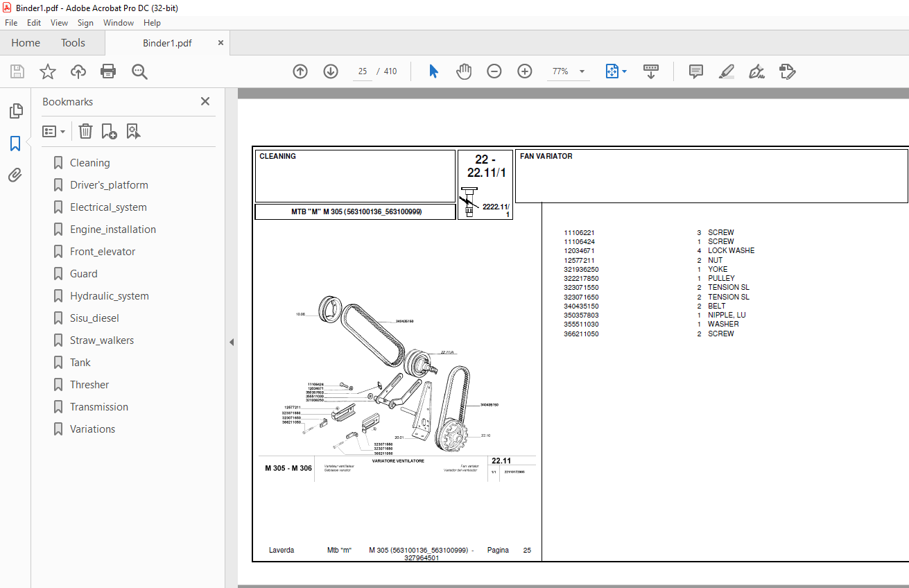Collapse the navigation pane arrow
Screen dimensions: 909x588
[232, 342]
